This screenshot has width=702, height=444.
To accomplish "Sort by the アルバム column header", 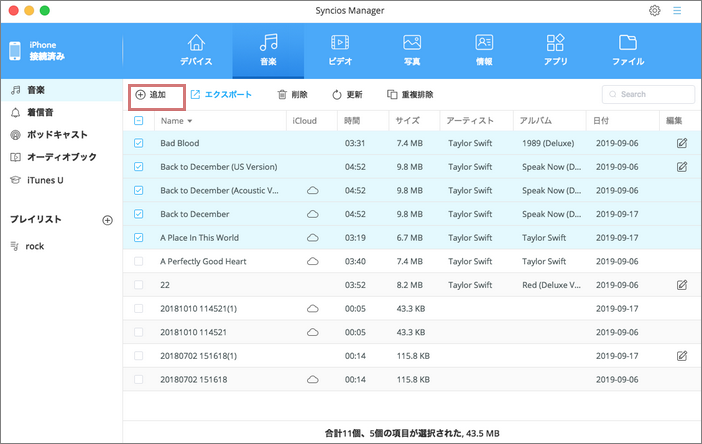I will (x=535, y=121).
